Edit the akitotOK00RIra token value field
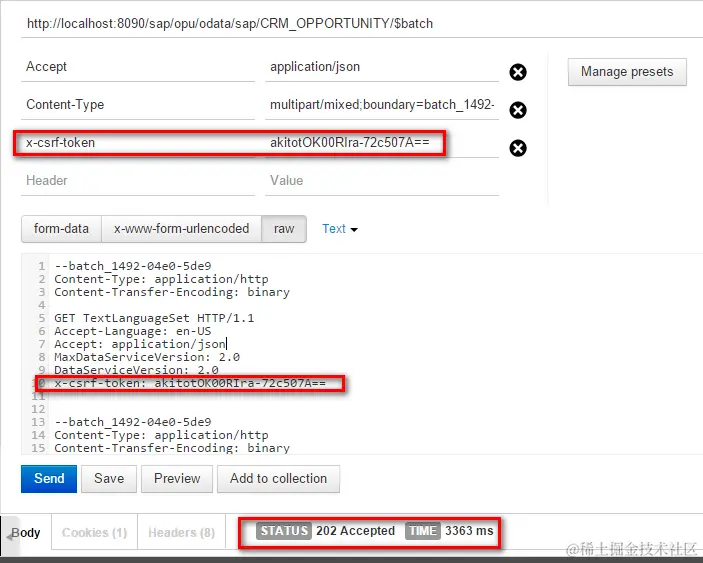The width and height of the screenshot is (703, 563). click(x=382, y=143)
